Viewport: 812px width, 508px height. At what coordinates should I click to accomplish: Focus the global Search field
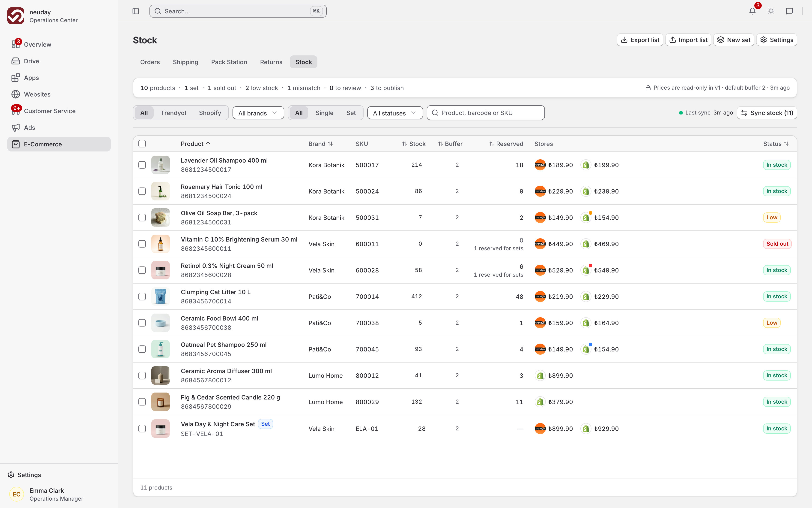coord(238,11)
